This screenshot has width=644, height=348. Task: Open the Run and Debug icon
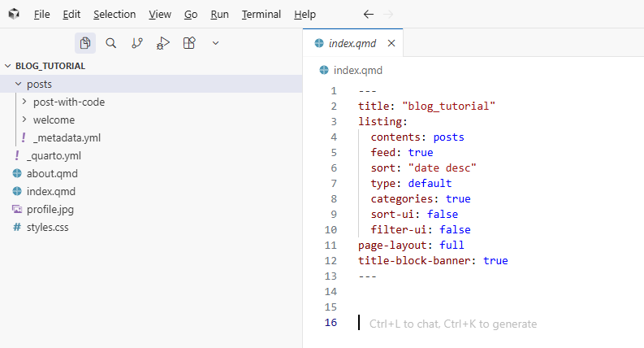tap(163, 43)
